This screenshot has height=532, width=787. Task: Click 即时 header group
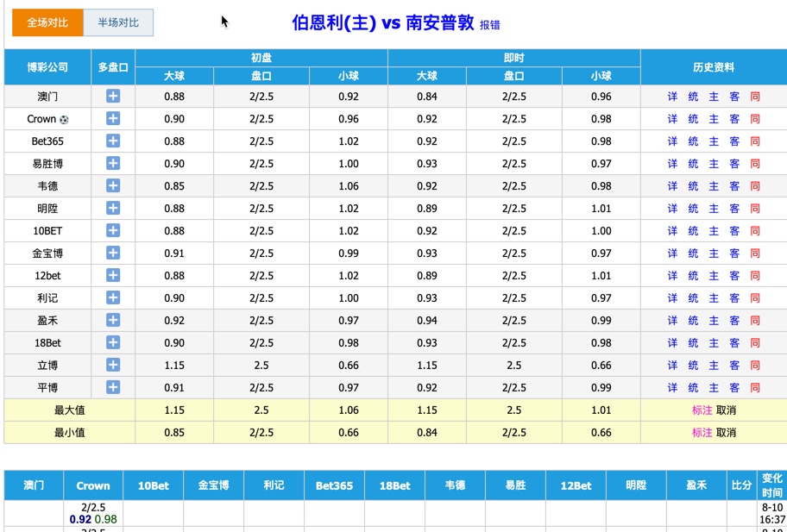pos(514,58)
